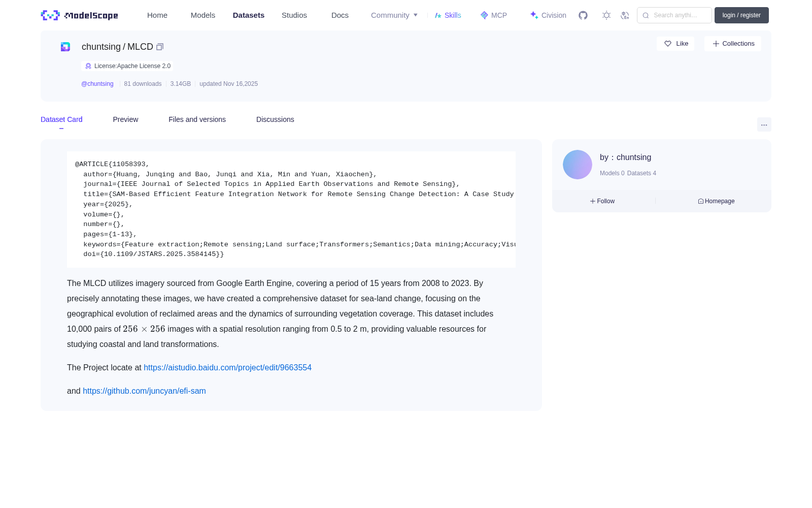Click the '3.14GB' size text
Screen dimensions: 812x508
click(181, 84)
